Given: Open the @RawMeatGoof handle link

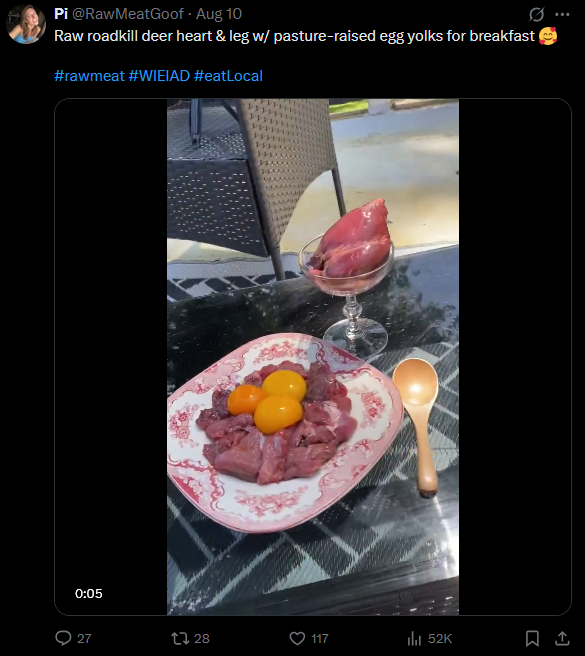Looking at the screenshot, I should tap(128, 14).
